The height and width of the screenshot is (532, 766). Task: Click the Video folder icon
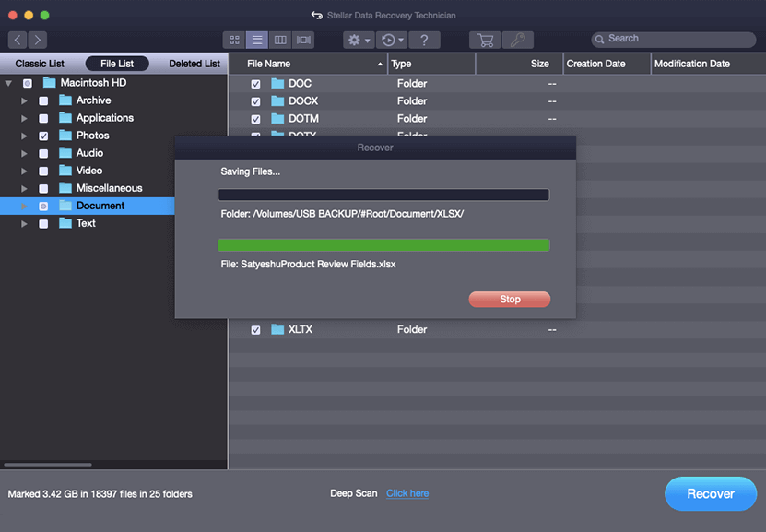65,171
